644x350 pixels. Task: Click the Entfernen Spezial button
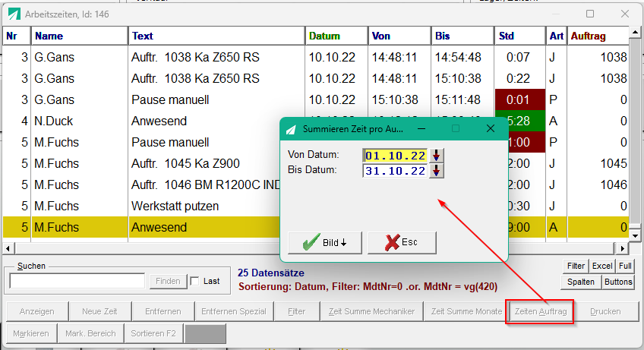coord(234,311)
